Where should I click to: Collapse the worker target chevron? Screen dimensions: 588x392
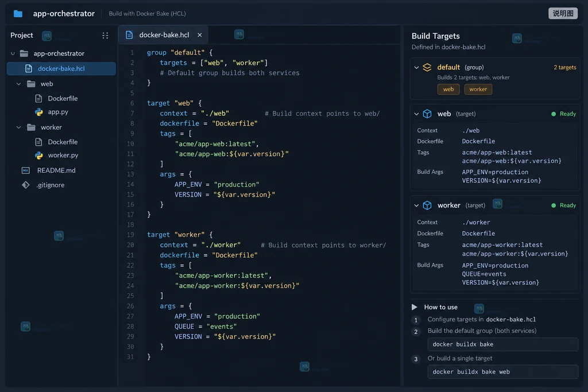click(x=416, y=205)
